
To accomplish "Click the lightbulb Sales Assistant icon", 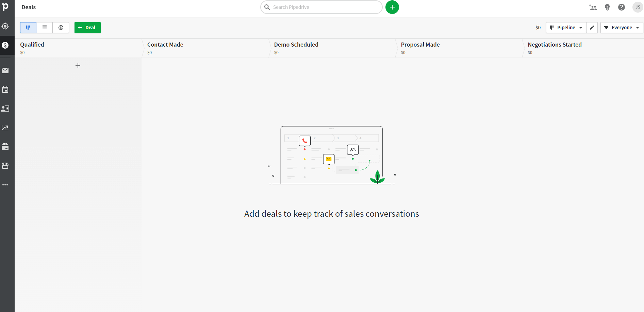I will point(607,7).
